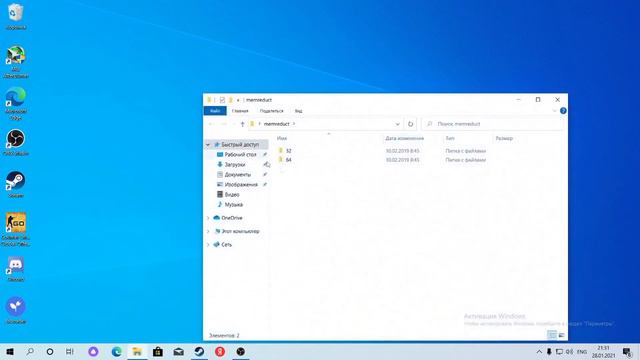Screen dimensions: 640x360
Task: Switch to large icons view button
Action: coord(562,335)
